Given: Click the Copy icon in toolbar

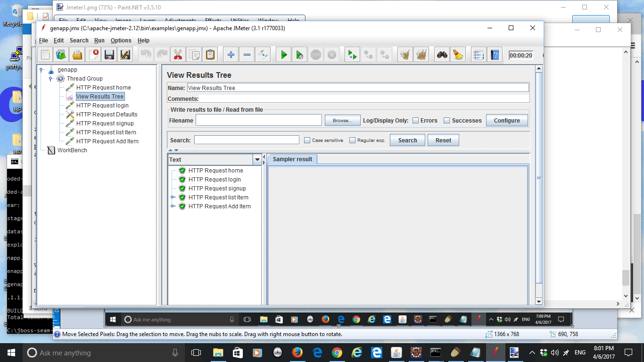Looking at the screenshot, I should 194,55.
